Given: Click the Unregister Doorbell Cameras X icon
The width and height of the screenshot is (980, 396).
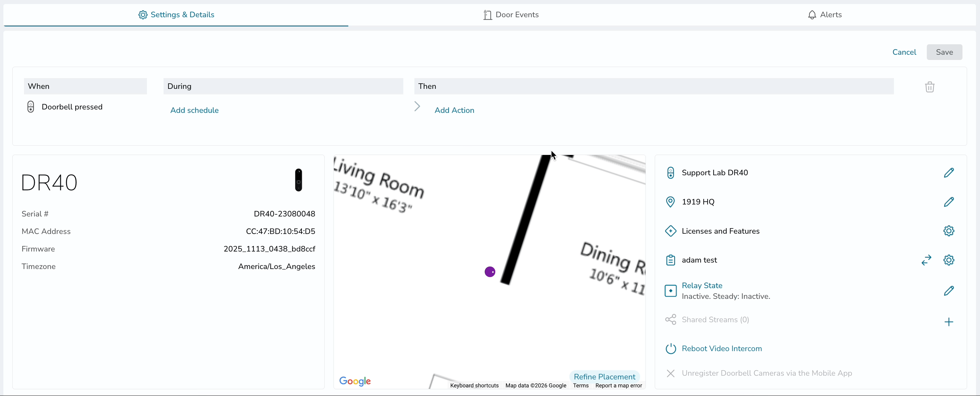Looking at the screenshot, I should pyautogui.click(x=670, y=374).
